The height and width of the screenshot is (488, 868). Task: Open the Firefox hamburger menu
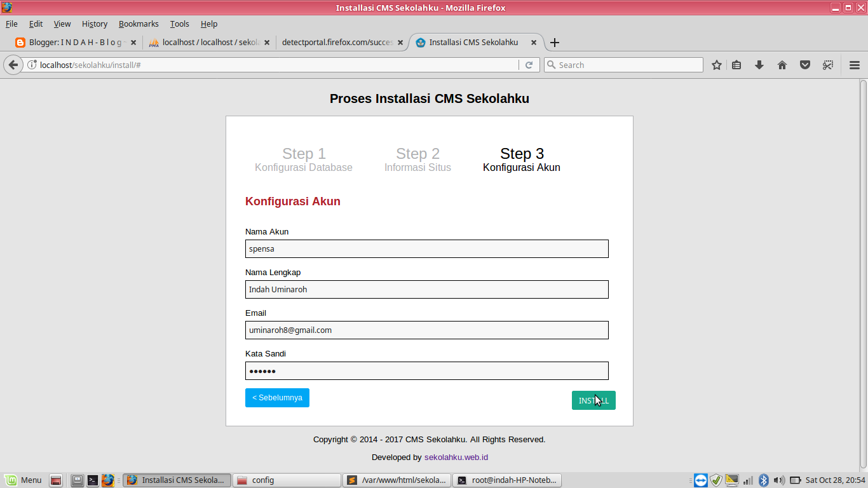coord(854,64)
